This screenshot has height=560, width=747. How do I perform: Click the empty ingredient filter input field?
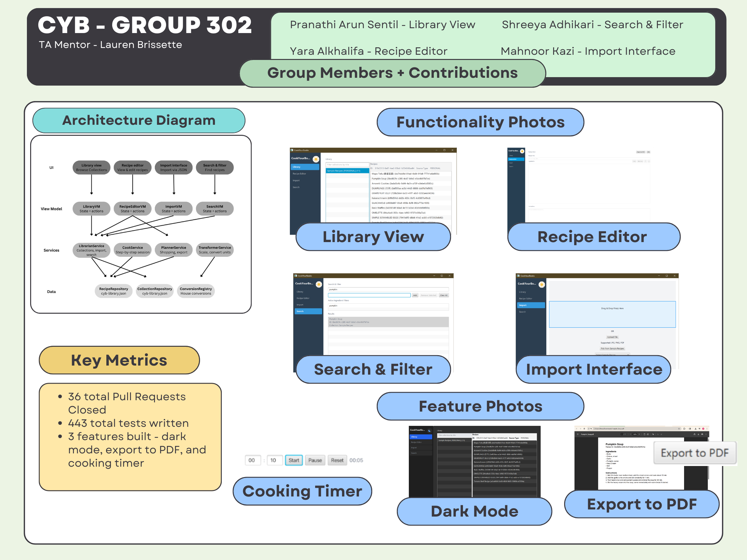[369, 295]
